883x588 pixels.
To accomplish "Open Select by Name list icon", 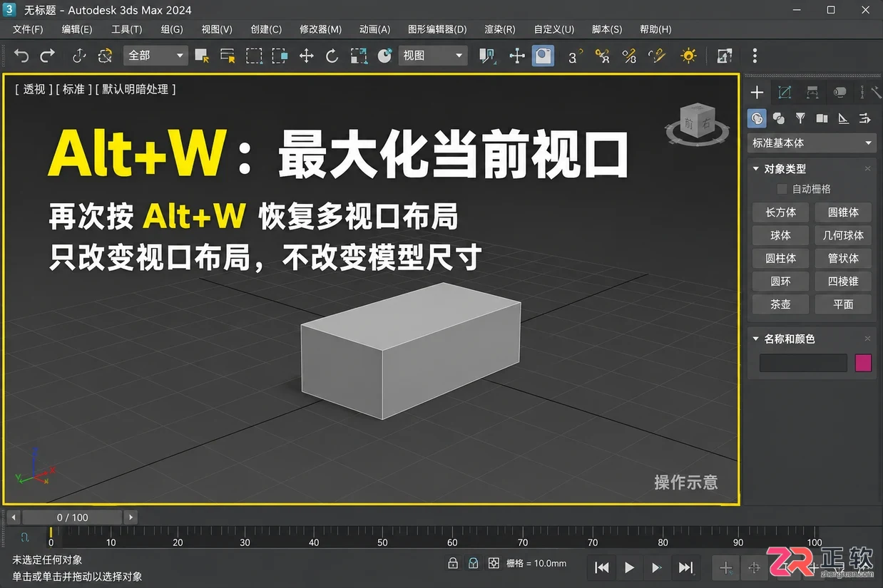I will pos(228,56).
